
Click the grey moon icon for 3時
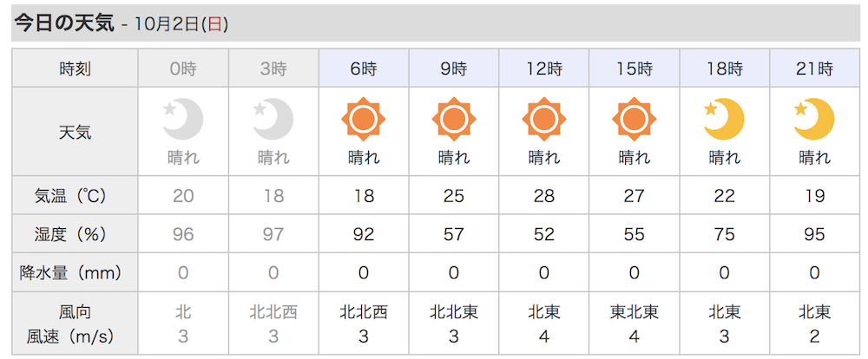pos(273,120)
